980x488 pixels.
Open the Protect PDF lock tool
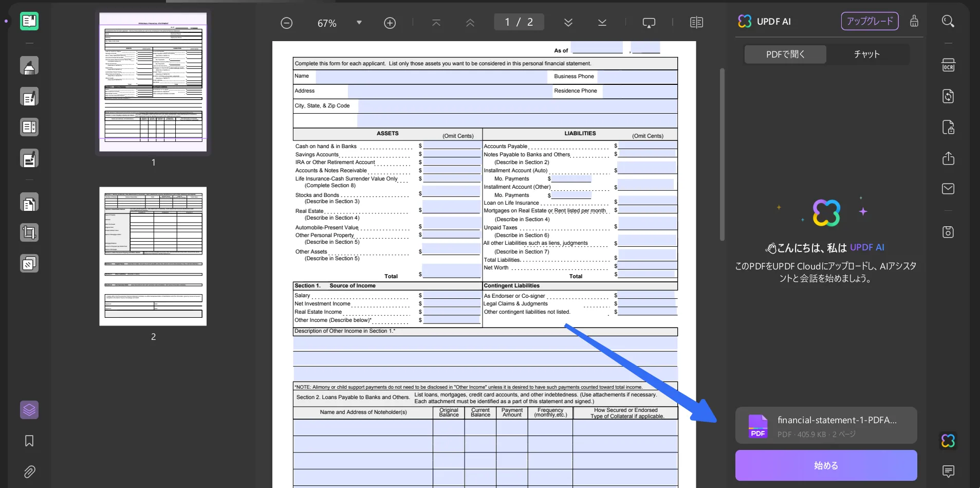[x=948, y=127]
